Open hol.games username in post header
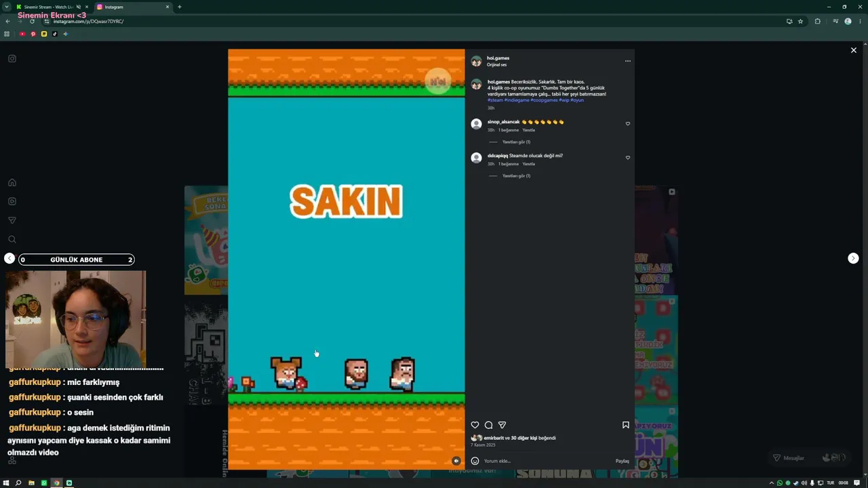Screen dimensions: 868x488 tap(498, 58)
